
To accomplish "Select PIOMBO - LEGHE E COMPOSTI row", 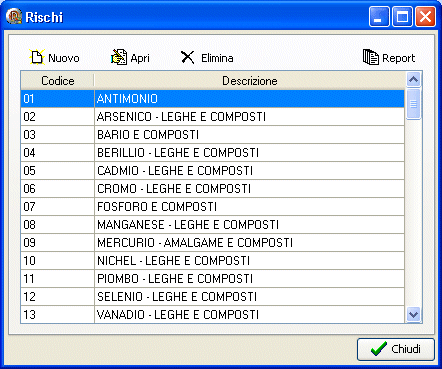I will (213, 279).
